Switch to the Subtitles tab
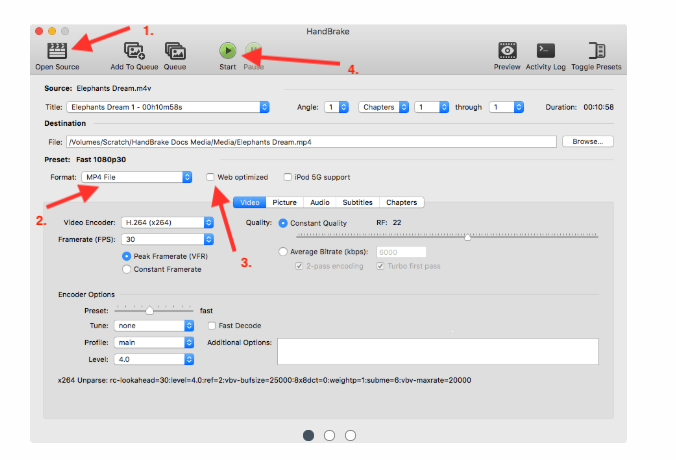 pos(357,202)
